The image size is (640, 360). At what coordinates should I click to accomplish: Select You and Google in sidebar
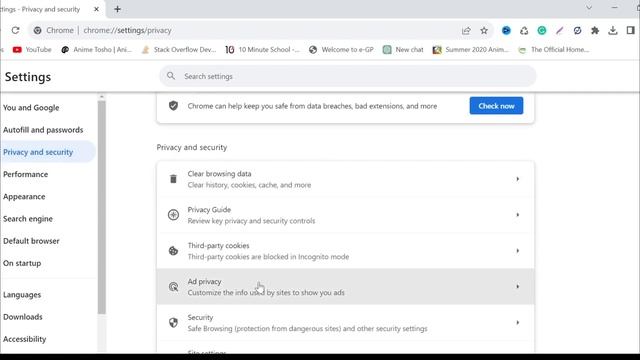coord(31,108)
